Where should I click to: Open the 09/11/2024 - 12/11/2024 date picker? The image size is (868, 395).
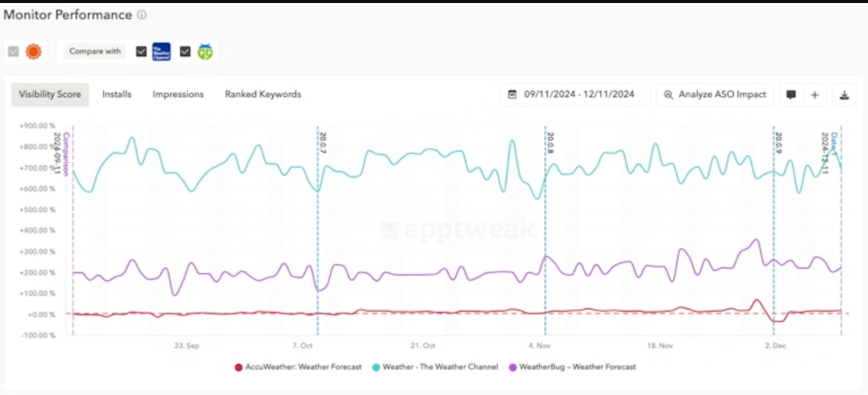tap(576, 95)
